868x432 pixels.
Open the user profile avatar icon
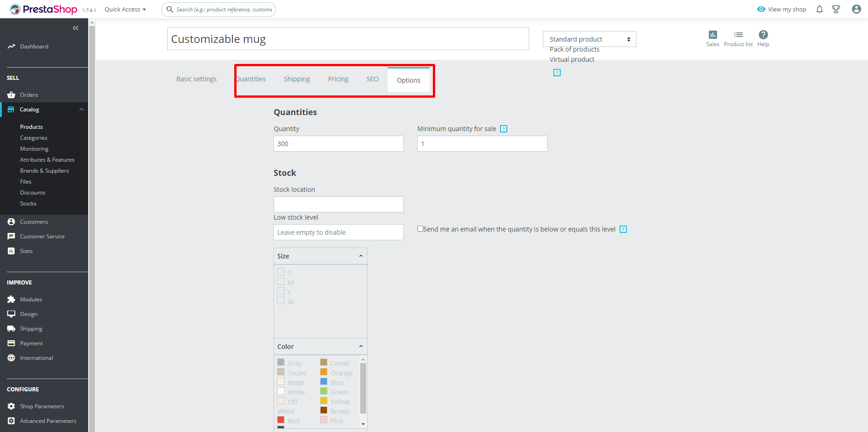click(x=857, y=9)
